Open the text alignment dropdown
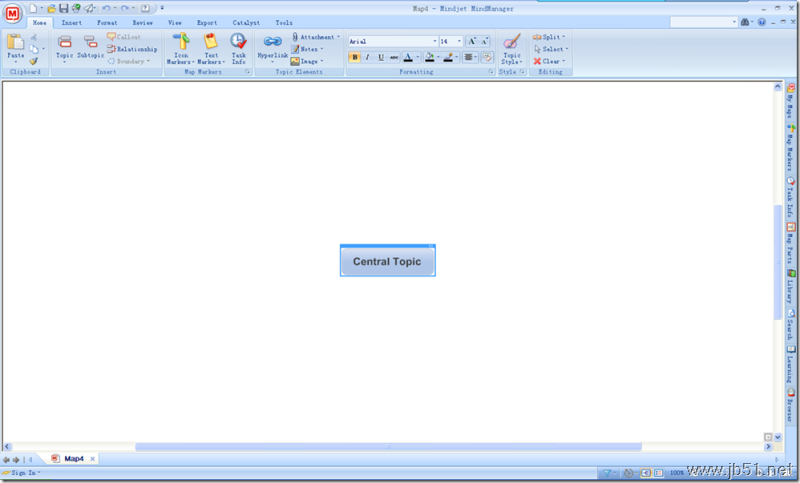800x483 pixels. pyautogui.click(x=470, y=57)
